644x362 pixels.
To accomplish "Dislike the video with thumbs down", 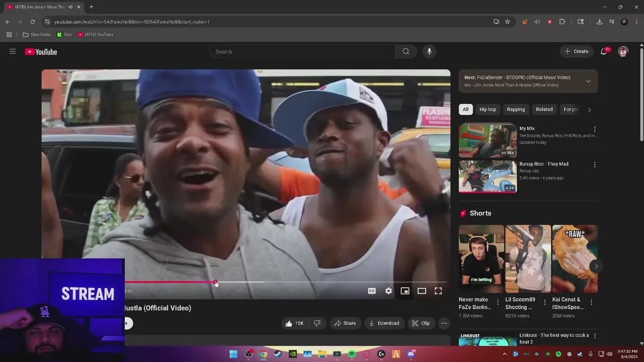I will [317, 323].
